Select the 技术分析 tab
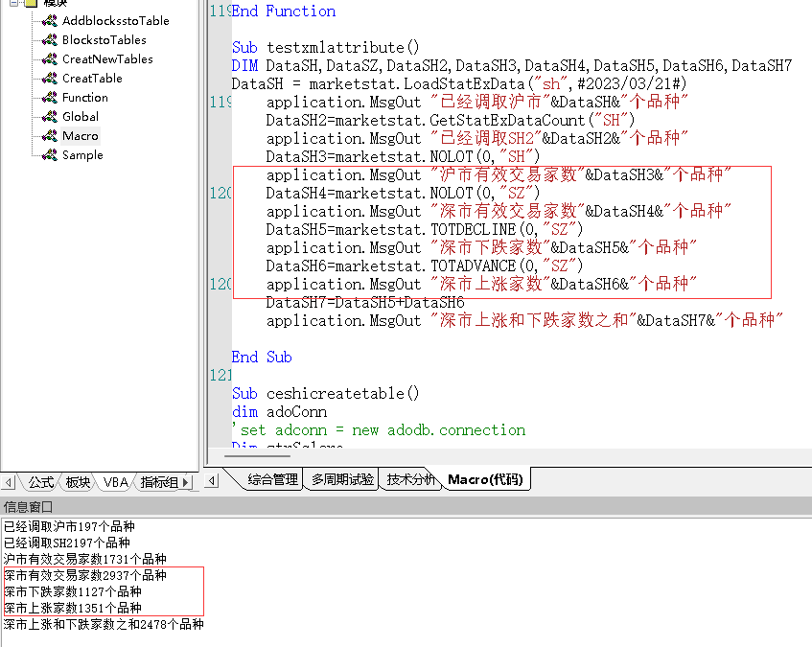Image resolution: width=812 pixels, height=647 pixels. 411,479
